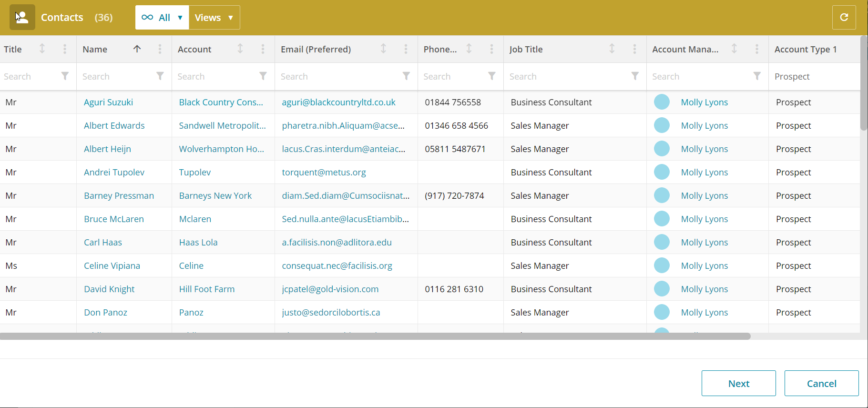The width and height of the screenshot is (868, 408).
Task: Click the Next button
Action: 738,383
